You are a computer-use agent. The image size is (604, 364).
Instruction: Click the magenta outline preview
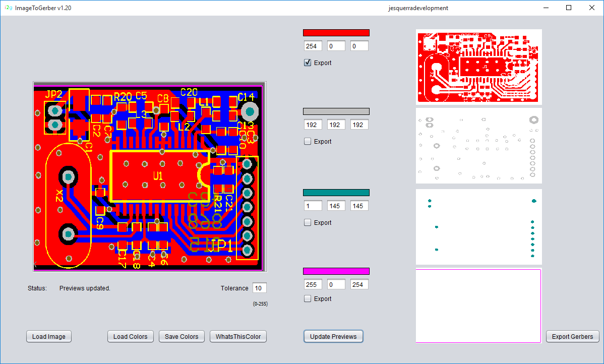(x=479, y=306)
